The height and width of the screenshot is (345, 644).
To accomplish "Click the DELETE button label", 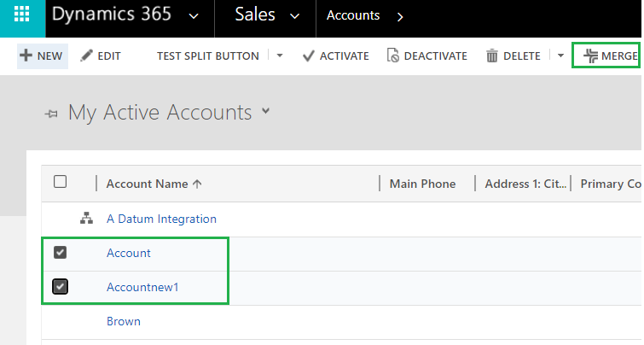I will (x=522, y=56).
